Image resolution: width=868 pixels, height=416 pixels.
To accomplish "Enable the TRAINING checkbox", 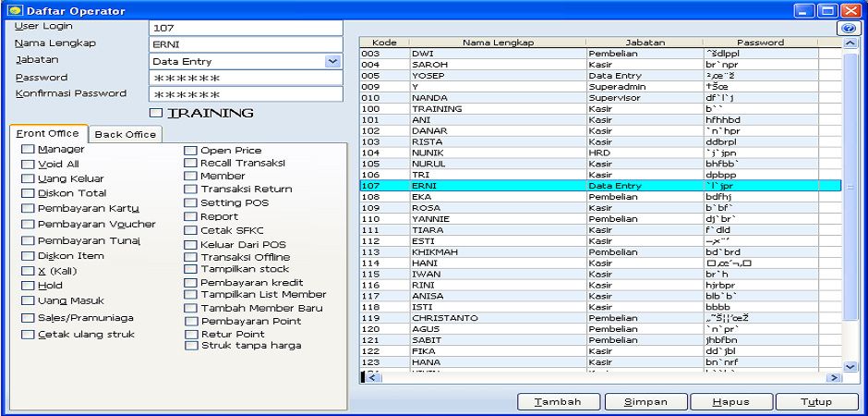I will click(157, 113).
